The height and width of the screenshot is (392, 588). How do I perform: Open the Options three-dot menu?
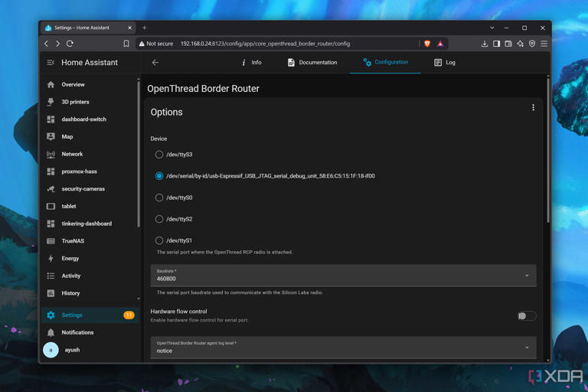[x=533, y=108]
